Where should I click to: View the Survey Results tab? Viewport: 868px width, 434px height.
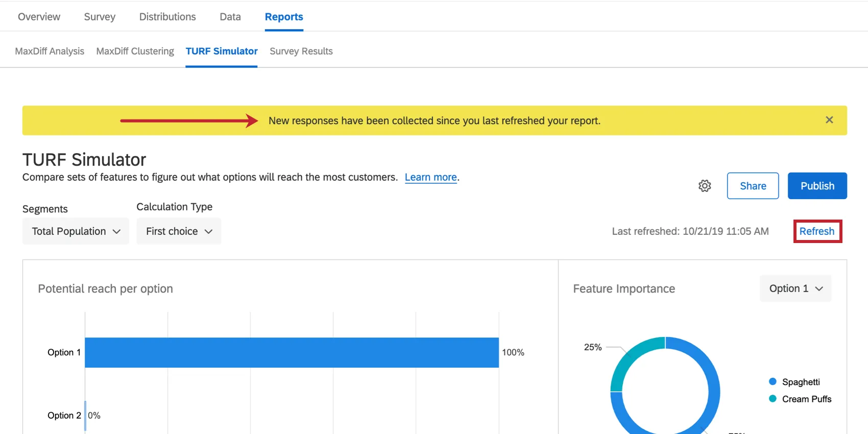coord(301,51)
